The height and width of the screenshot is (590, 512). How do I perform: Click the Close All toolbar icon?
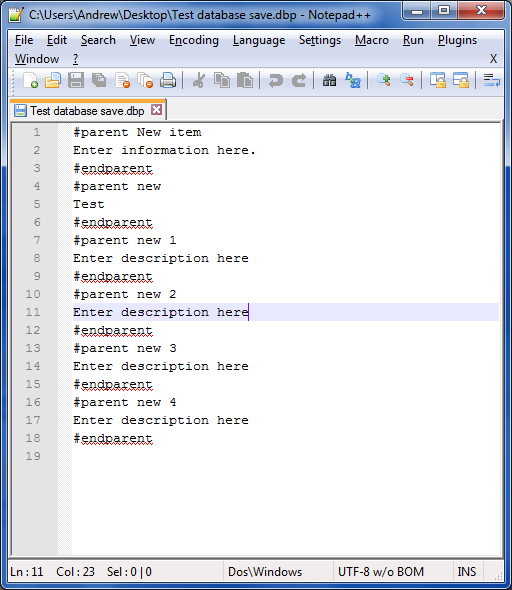(145, 80)
